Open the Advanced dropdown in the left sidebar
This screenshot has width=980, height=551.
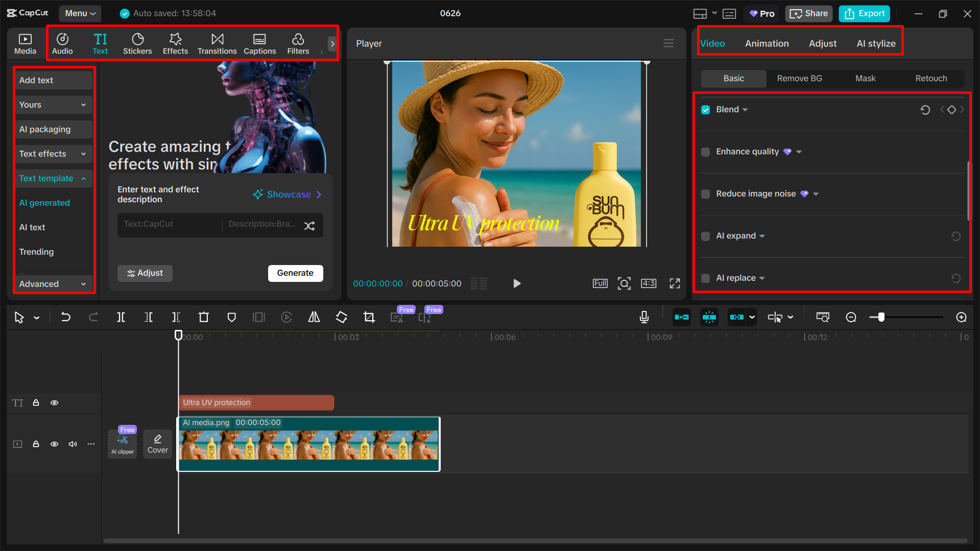pyautogui.click(x=53, y=283)
